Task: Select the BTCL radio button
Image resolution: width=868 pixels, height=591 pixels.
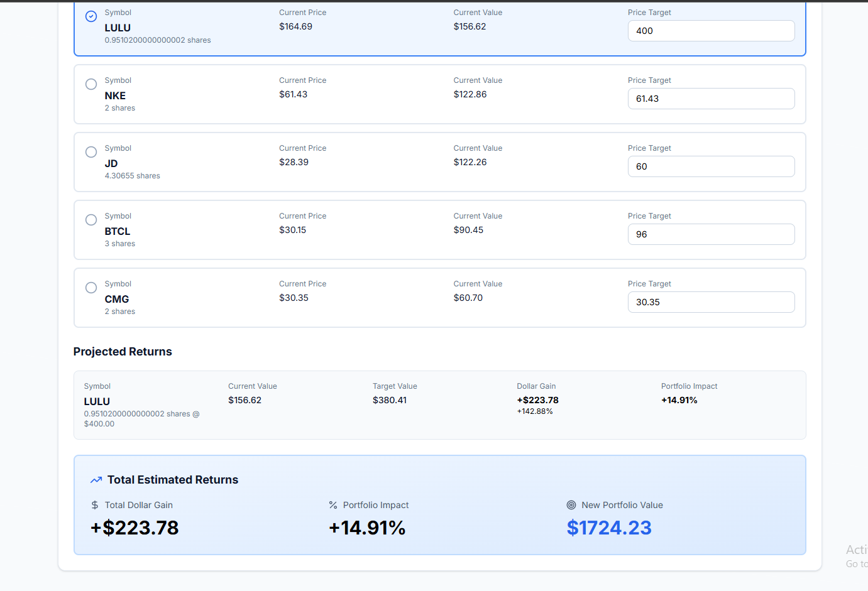Action: [x=91, y=220]
